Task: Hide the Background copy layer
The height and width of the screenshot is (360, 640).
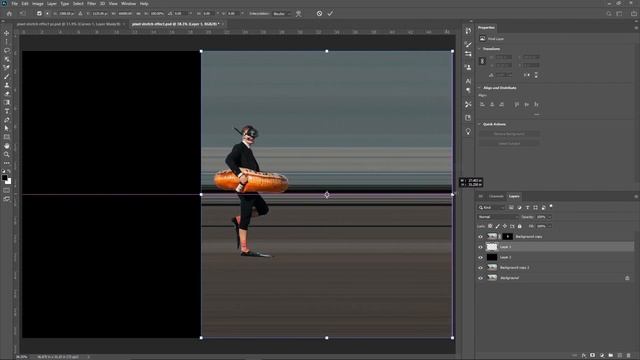Action: 480,237
